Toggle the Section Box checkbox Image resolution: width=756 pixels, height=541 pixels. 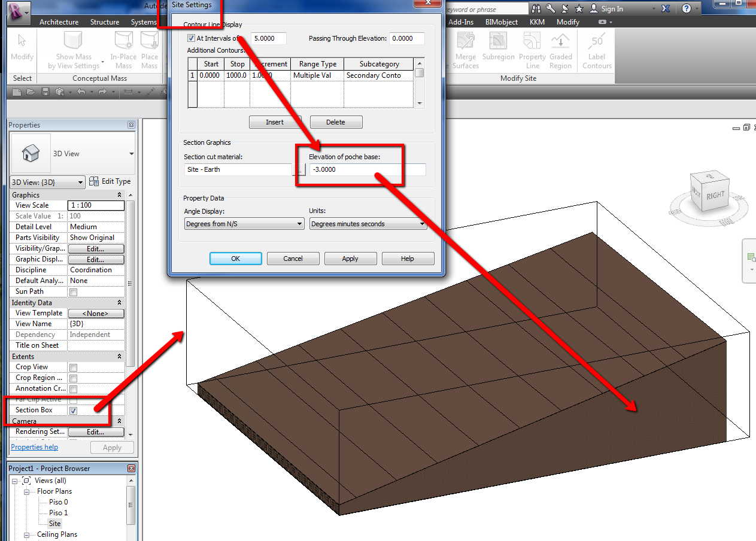coord(73,411)
